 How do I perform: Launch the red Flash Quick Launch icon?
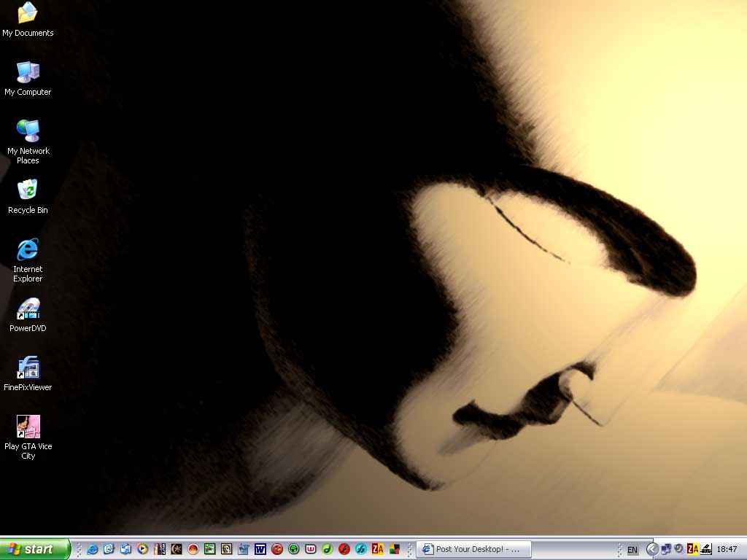click(x=344, y=549)
